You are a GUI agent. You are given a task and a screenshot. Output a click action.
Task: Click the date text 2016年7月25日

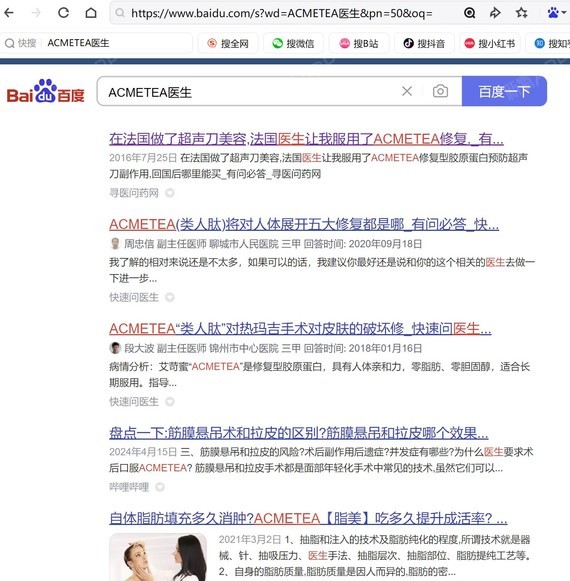[x=143, y=158]
